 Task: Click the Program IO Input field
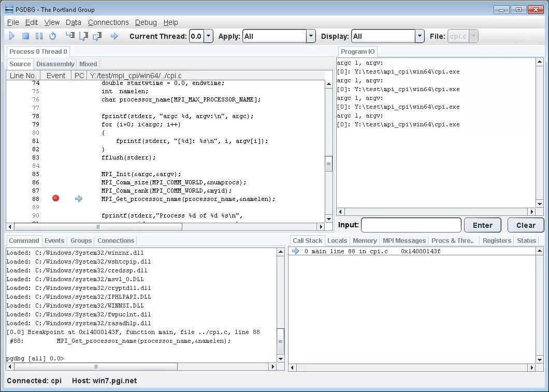(411, 225)
